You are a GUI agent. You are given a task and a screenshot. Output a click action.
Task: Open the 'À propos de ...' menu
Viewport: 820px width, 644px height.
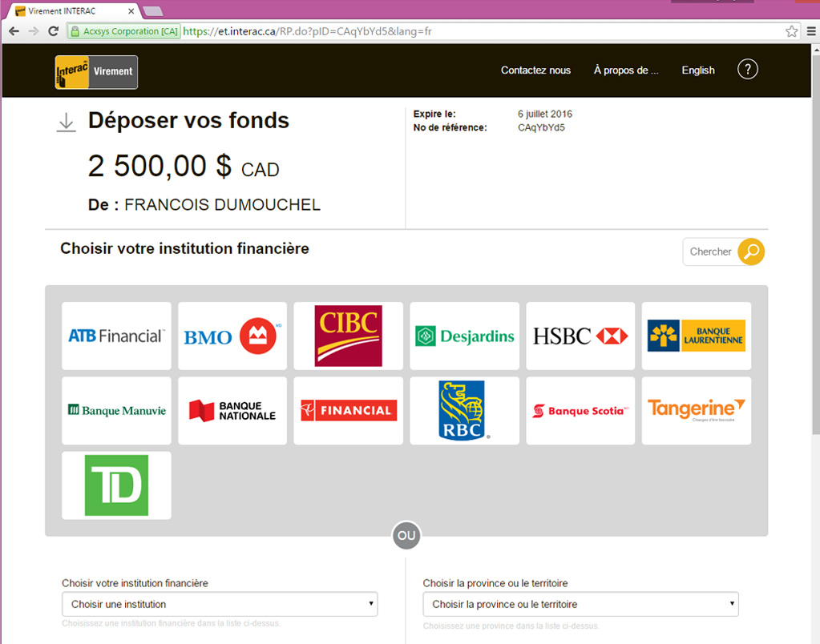[625, 70]
